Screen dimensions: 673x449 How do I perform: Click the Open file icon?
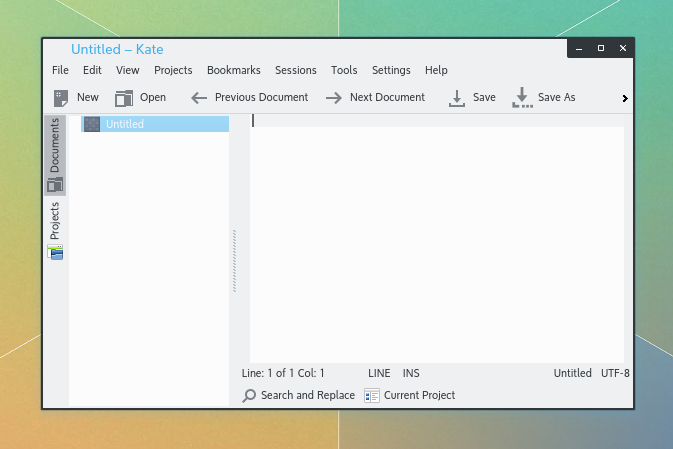click(124, 98)
